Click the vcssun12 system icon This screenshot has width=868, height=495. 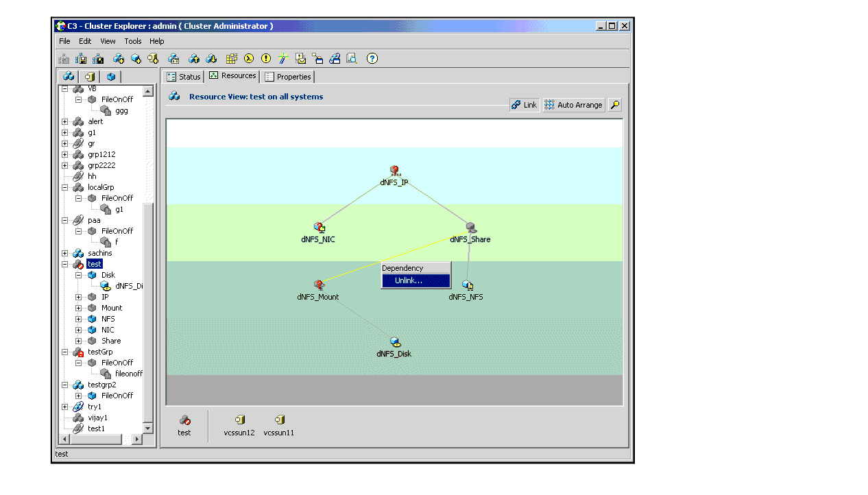click(239, 420)
